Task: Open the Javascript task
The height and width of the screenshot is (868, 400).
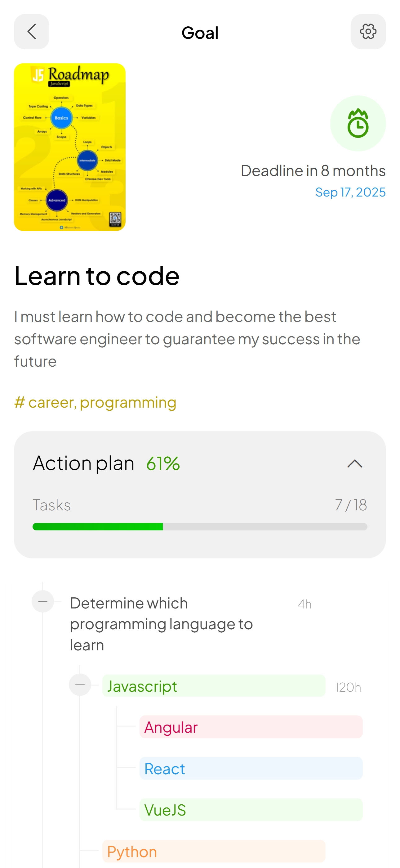Action: (214, 686)
